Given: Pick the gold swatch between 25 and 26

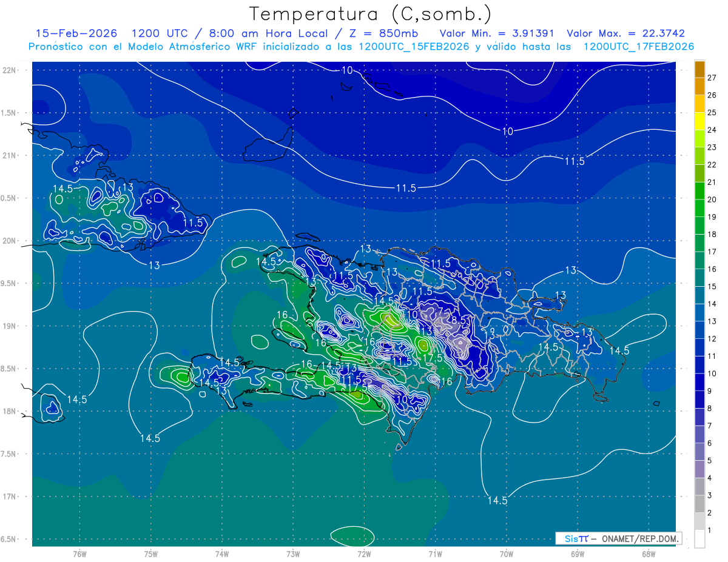Looking at the screenshot, I should pyautogui.click(x=699, y=104).
